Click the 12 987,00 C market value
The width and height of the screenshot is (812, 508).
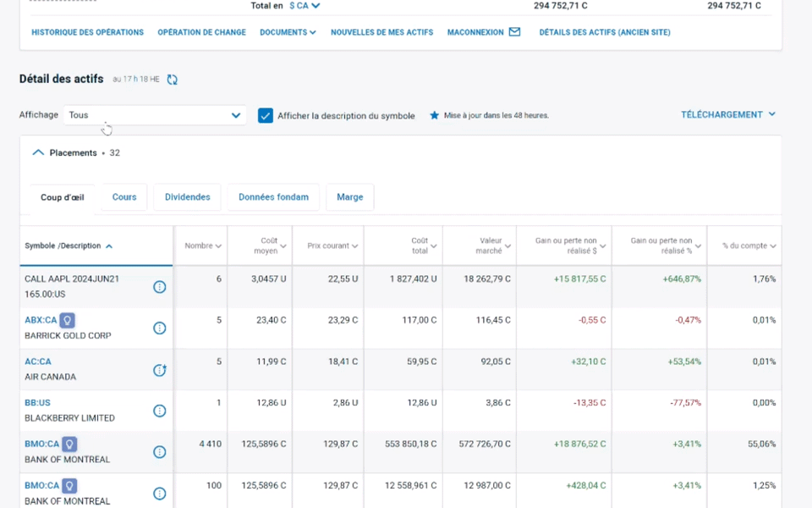(487, 486)
